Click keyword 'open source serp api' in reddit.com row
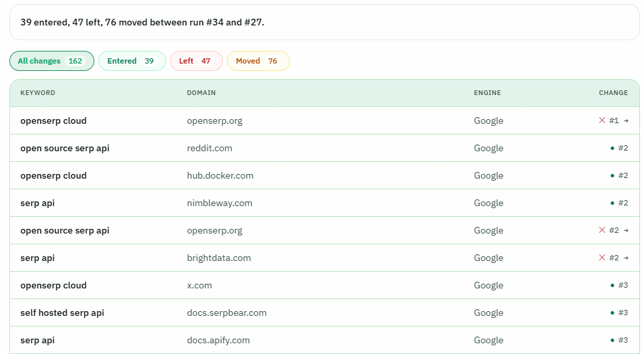 pos(65,149)
